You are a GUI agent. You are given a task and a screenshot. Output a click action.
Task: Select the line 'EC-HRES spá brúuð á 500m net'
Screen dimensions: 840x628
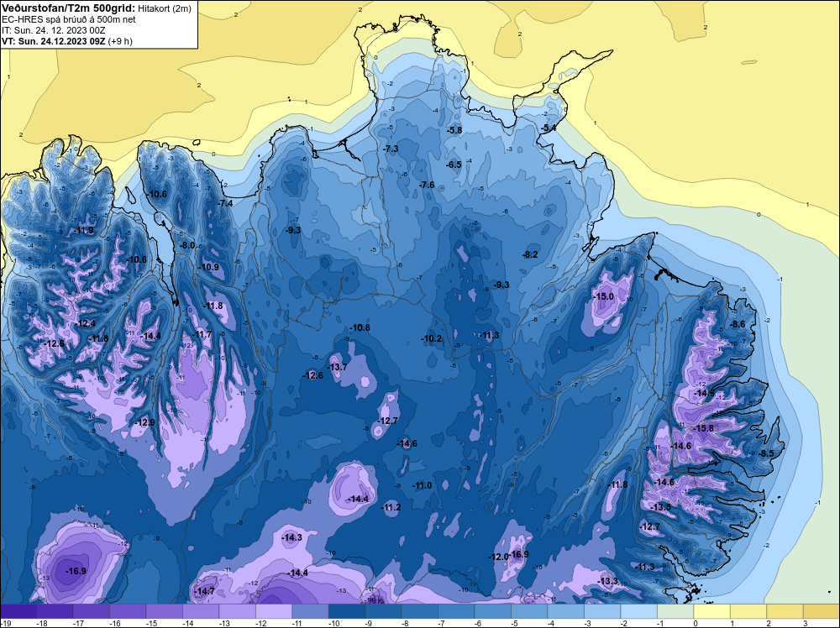point(69,19)
